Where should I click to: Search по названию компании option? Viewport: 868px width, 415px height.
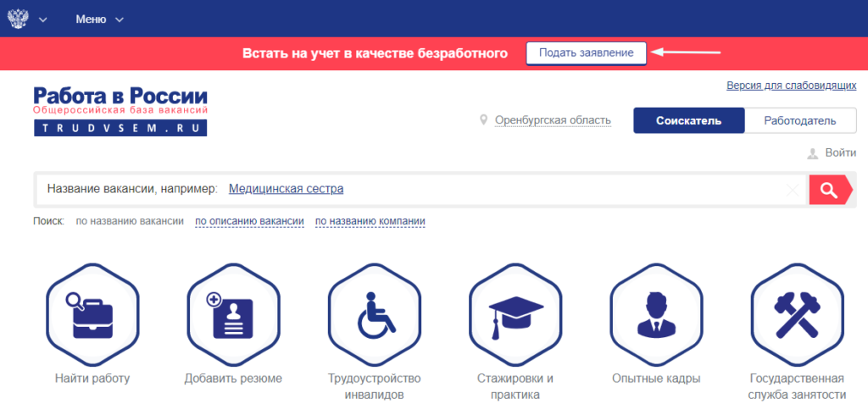(370, 221)
